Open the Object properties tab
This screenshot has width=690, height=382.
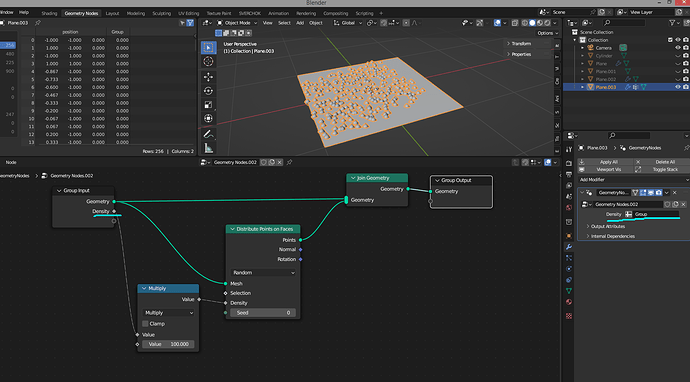(569, 236)
